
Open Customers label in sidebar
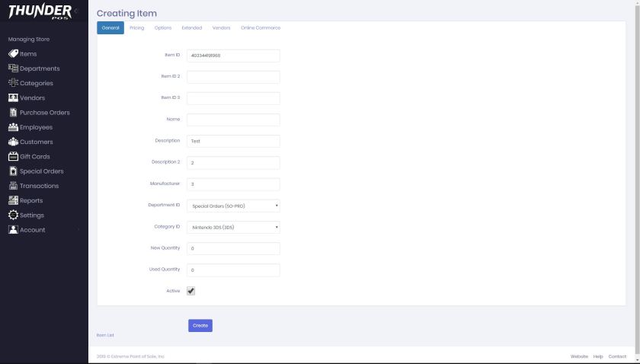coord(37,142)
